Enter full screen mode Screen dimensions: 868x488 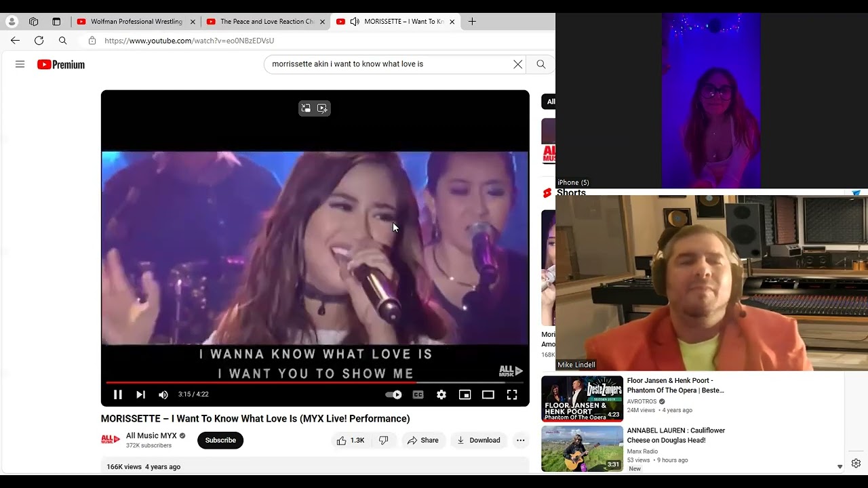coord(512,394)
